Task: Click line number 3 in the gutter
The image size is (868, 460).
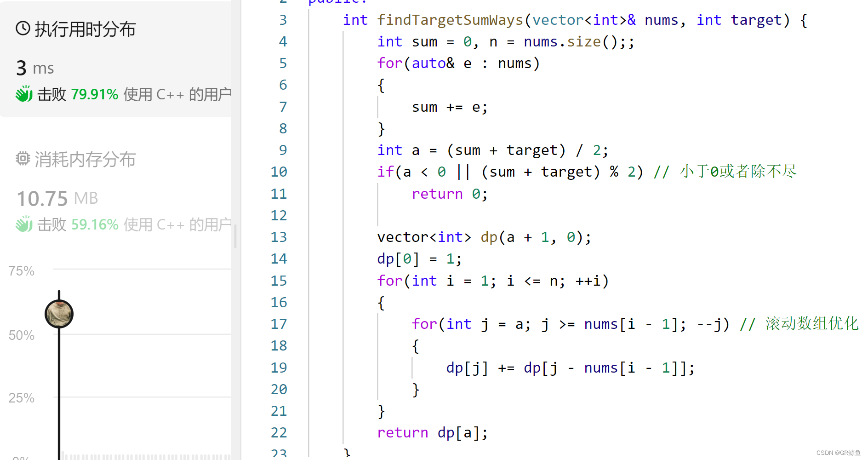Action: tap(283, 20)
